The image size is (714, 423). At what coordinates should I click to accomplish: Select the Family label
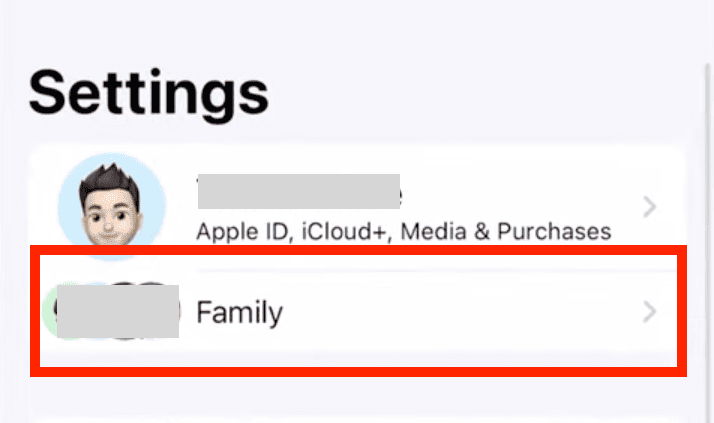tap(239, 313)
